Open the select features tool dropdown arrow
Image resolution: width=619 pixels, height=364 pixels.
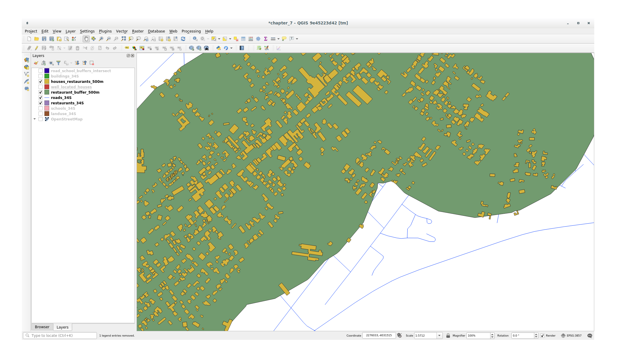(219, 39)
